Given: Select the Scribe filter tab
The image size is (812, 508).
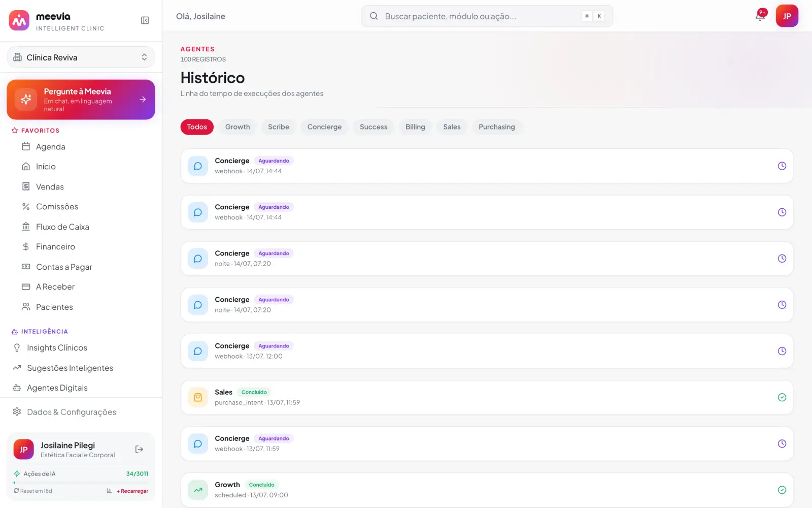Looking at the screenshot, I should click(x=279, y=127).
